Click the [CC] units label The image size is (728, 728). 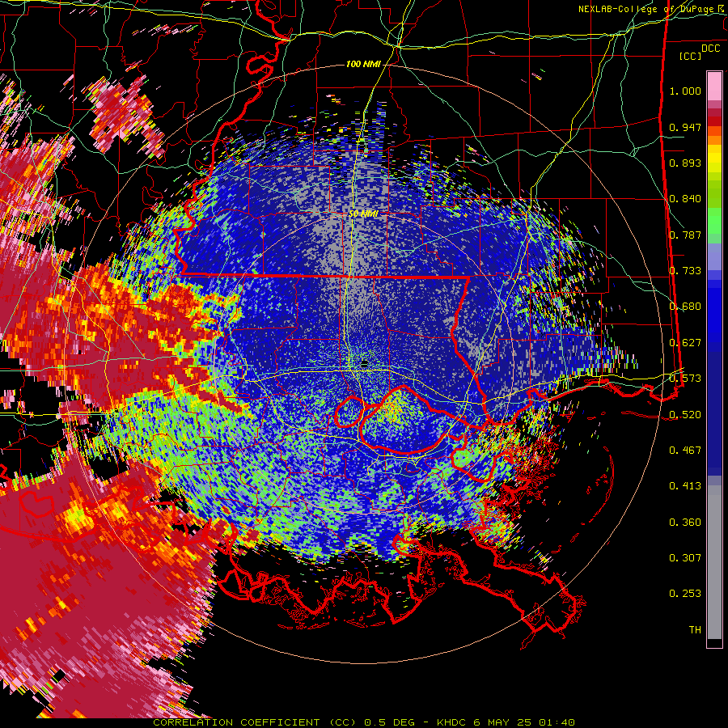click(691, 56)
